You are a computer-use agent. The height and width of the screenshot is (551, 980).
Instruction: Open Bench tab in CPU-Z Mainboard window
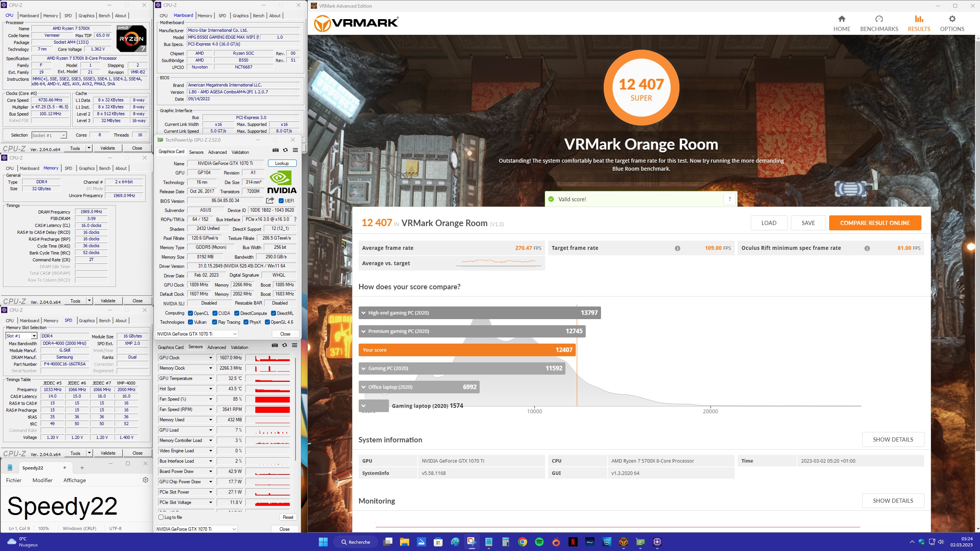click(258, 16)
